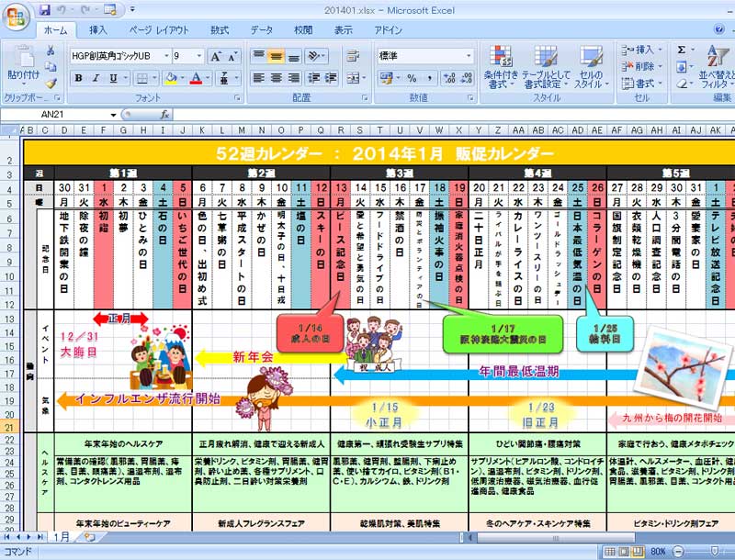
Task: Select the 1月 sheet tab
Action: [x=61, y=535]
